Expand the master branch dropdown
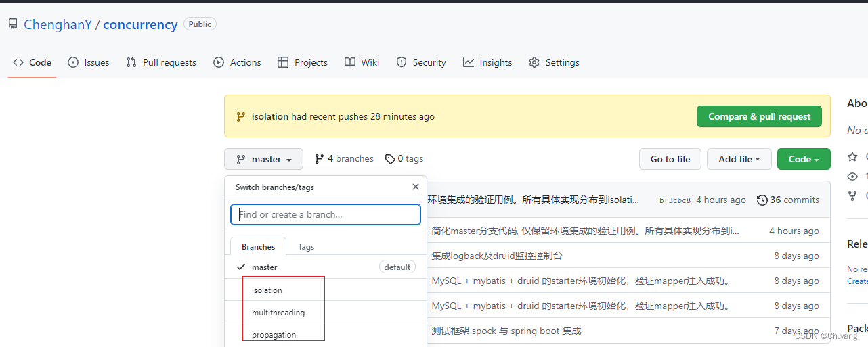This screenshot has height=347, width=868. (264, 159)
